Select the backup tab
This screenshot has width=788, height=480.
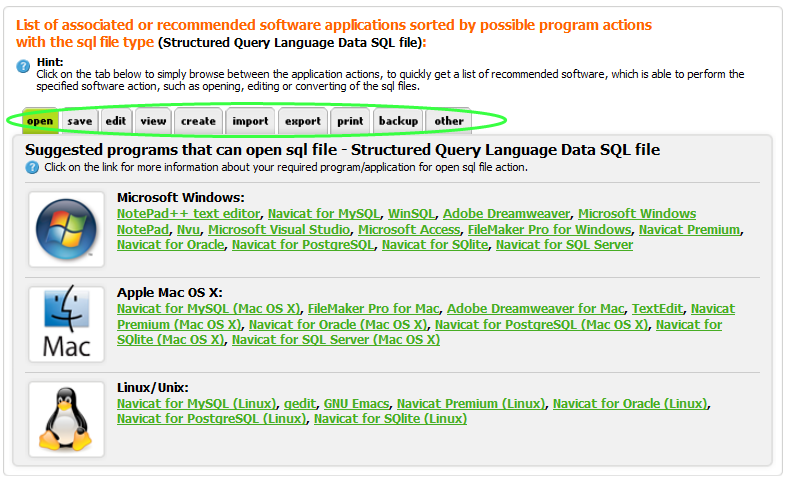click(399, 121)
